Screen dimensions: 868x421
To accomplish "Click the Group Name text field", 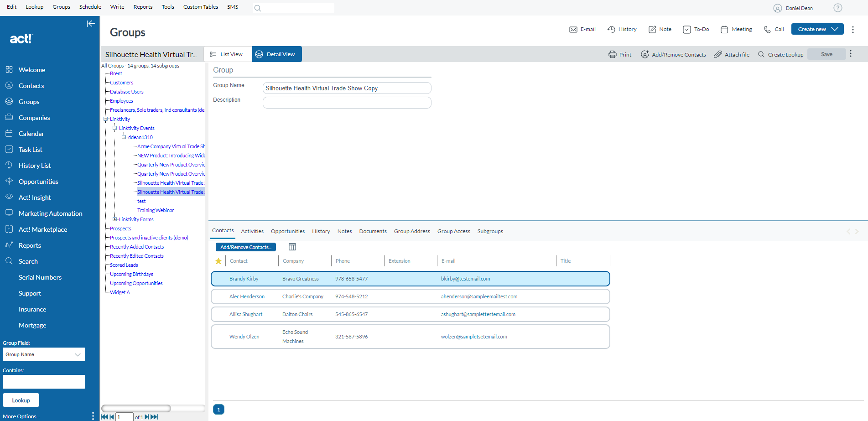I will click(347, 88).
